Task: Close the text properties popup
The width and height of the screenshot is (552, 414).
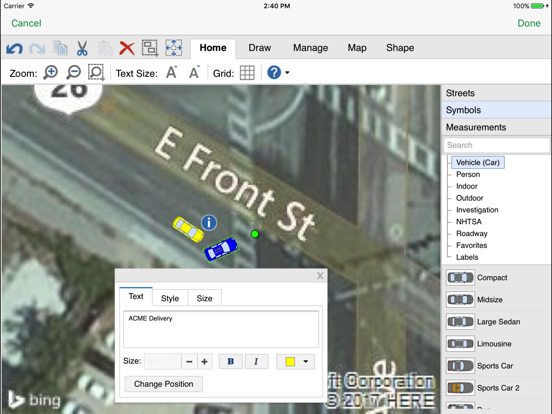Action: [x=320, y=276]
